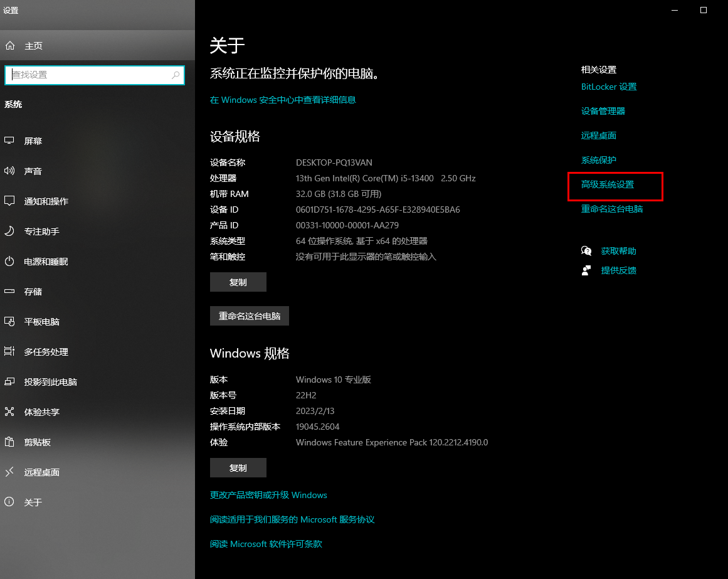Click edition value Windows 10 专业版
This screenshot has height=579, width=728.
[334, 380]
